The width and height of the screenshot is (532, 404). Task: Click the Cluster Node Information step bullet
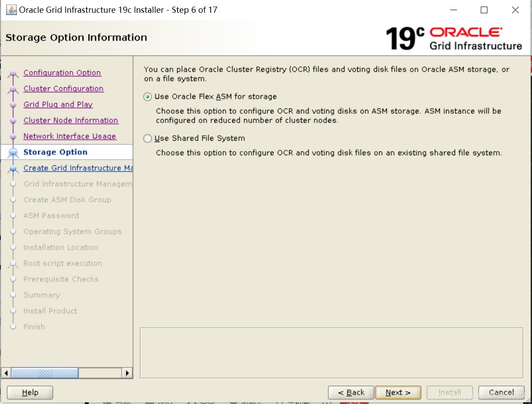[14, 120]
